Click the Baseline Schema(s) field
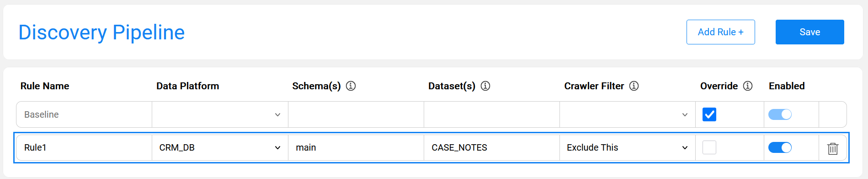The height and width of the screenshot is (179, 868). (x=356, y=114)
